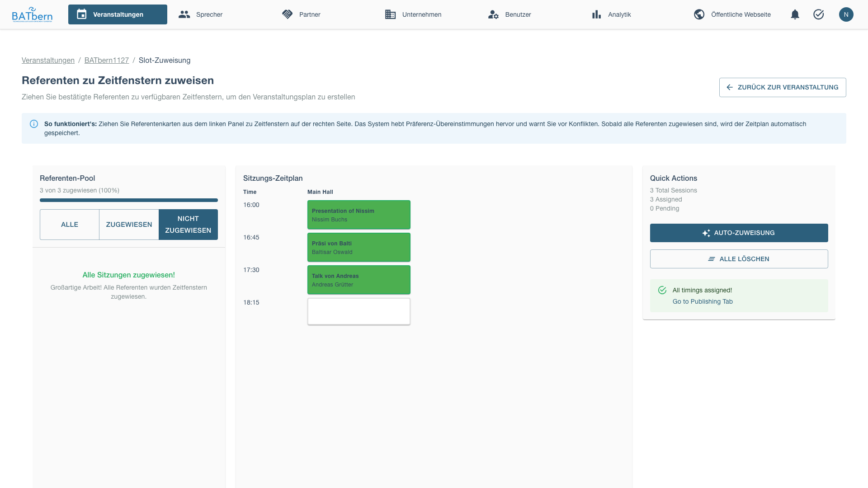The image size is (868, 488).
Task: Select the NICHT ZUGEWIESEN filter toggle
Action: point(188,225)
